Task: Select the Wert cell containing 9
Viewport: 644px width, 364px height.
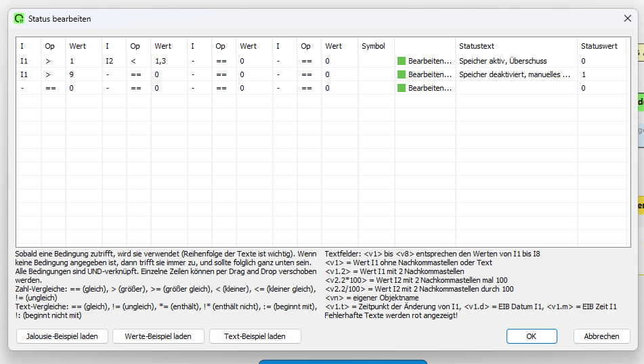Action: [83, 74]
